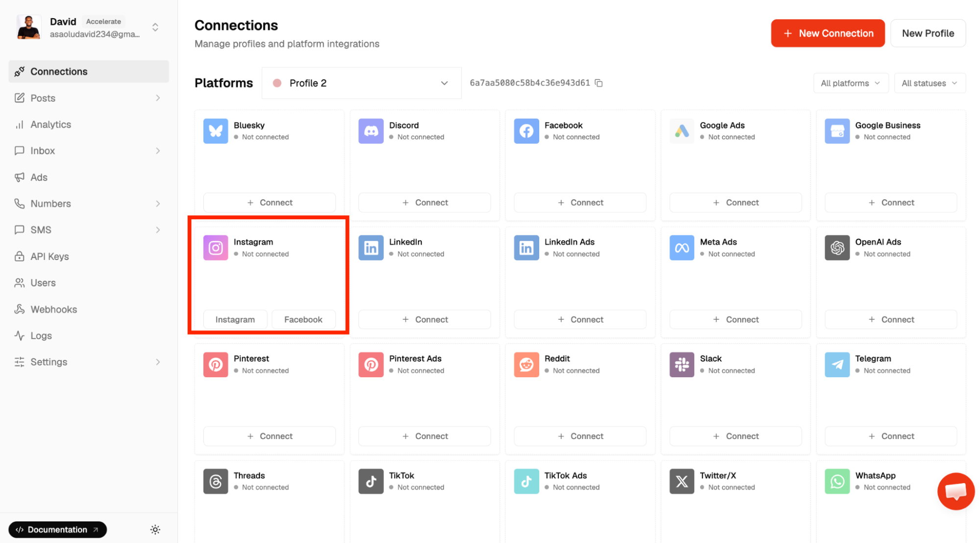Open Connections in the sidebar
980x543 pixels.
[89, 72]
